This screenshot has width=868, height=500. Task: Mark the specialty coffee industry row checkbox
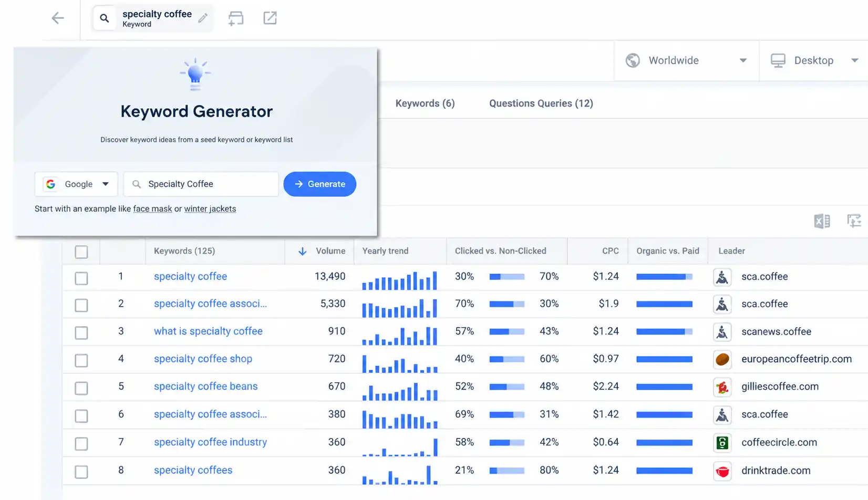point(81,444)
